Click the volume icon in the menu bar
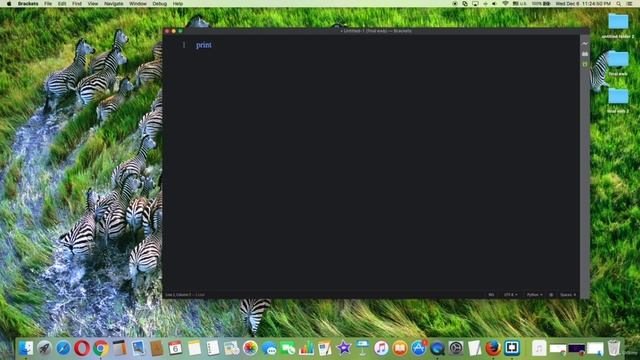 [x=495, y=3]
